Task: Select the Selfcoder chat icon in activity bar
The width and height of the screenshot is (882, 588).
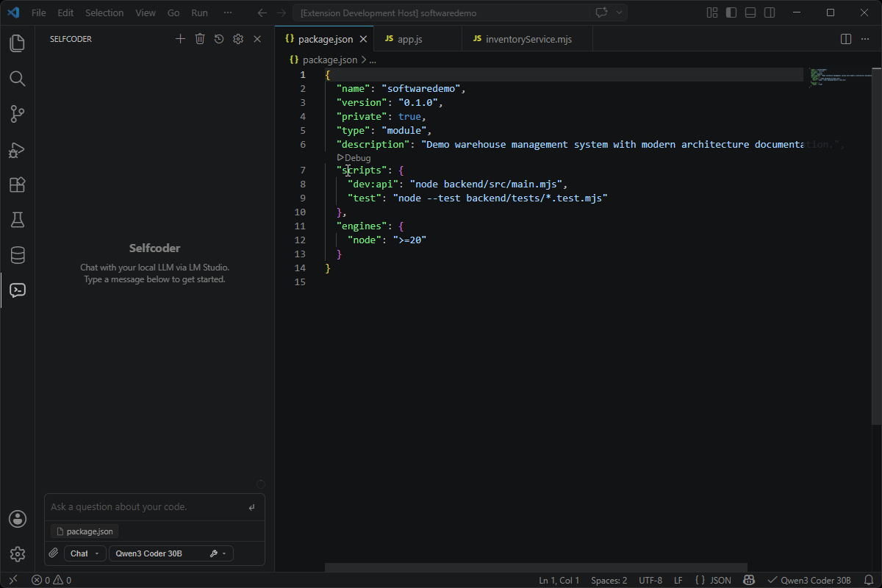Action: [x=18, y=290]
